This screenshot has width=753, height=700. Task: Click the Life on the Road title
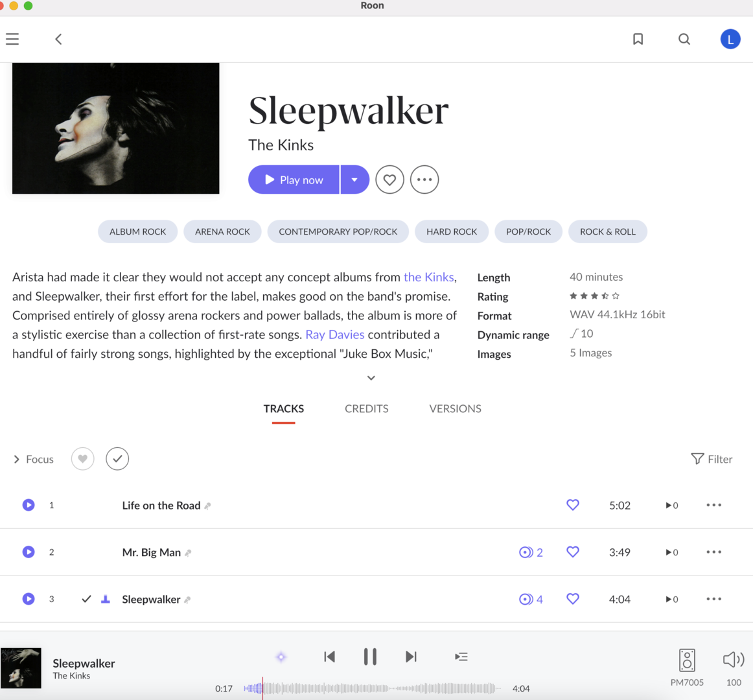coord(161,506)
